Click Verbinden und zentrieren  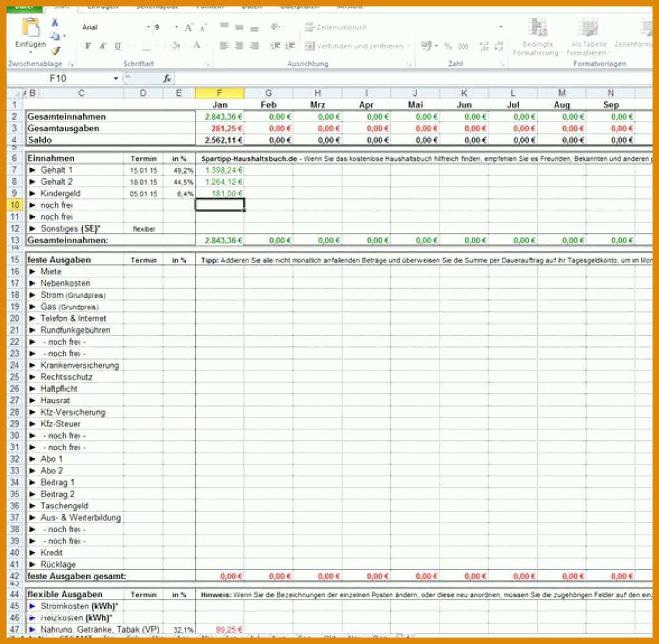(x=355, y=46)
